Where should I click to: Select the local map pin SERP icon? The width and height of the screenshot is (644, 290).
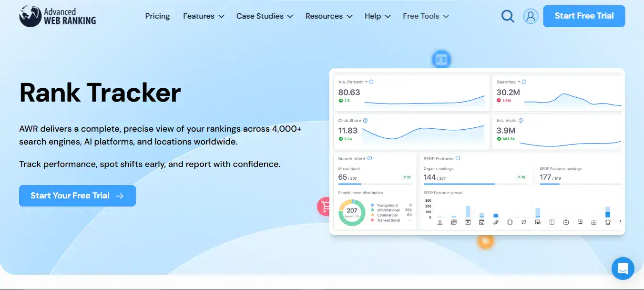[x=440, y=222]
